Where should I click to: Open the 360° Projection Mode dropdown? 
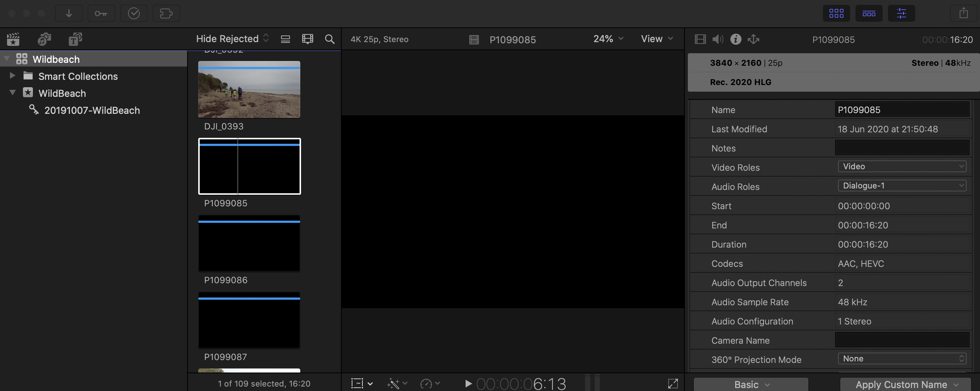[x=902, y=359]
